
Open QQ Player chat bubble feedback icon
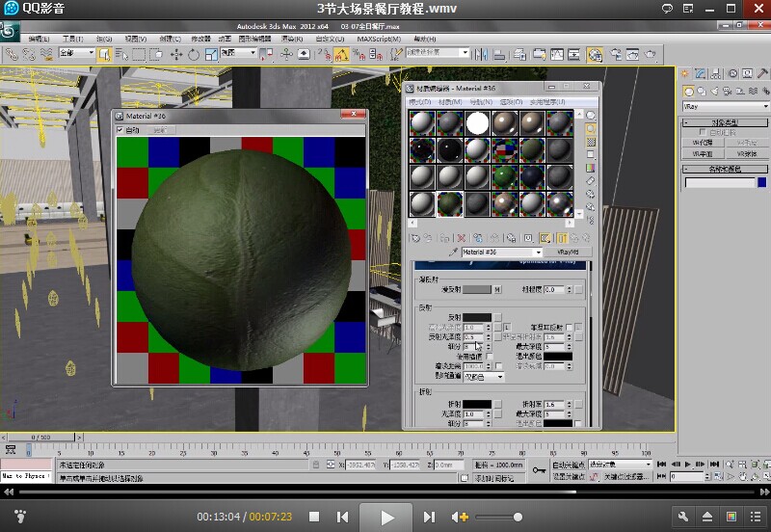[x=667, y=9]
